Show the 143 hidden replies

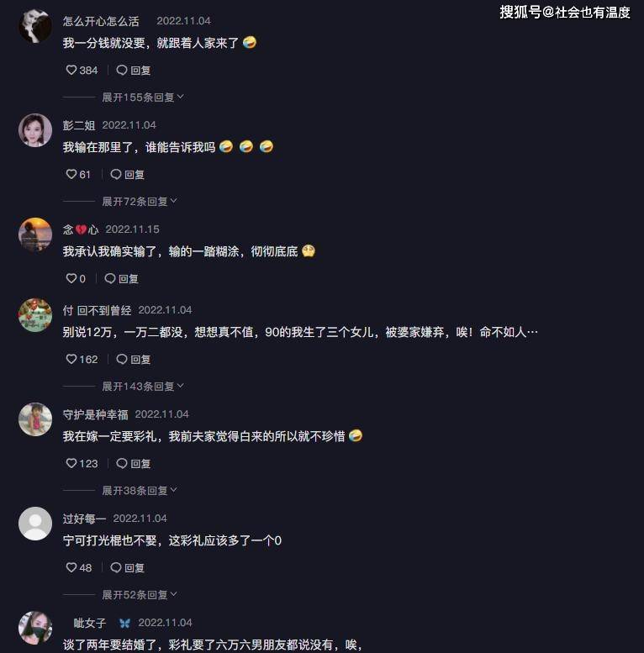pos(143,386)
